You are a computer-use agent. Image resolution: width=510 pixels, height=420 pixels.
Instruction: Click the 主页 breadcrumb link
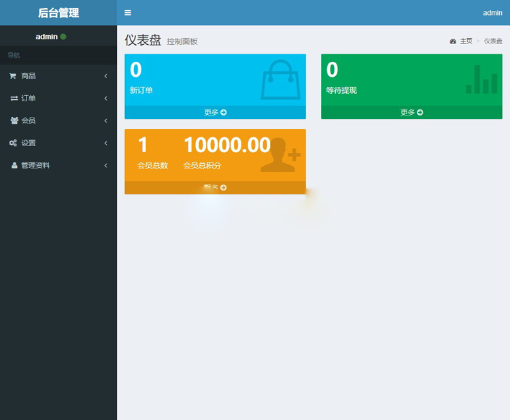click(465, 41)
